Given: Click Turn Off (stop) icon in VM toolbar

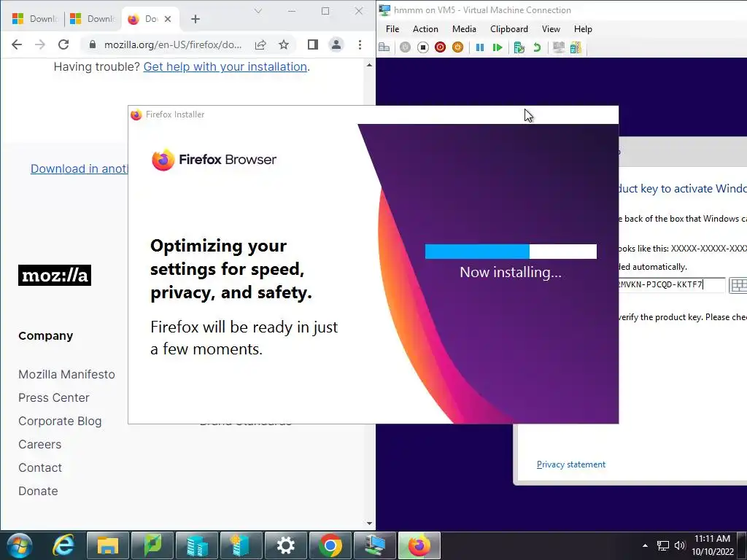Looking at the screenshot, I should pos(422,47).
